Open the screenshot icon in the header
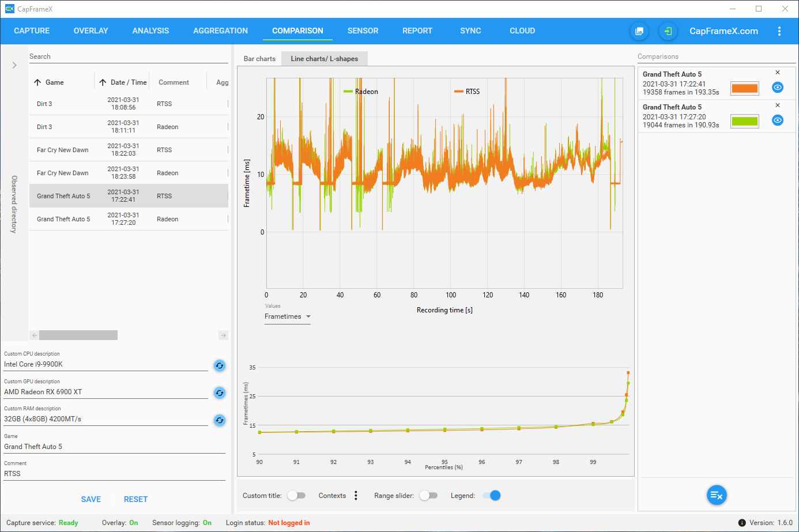Viewport: 799px width, 532px height. 639,31
